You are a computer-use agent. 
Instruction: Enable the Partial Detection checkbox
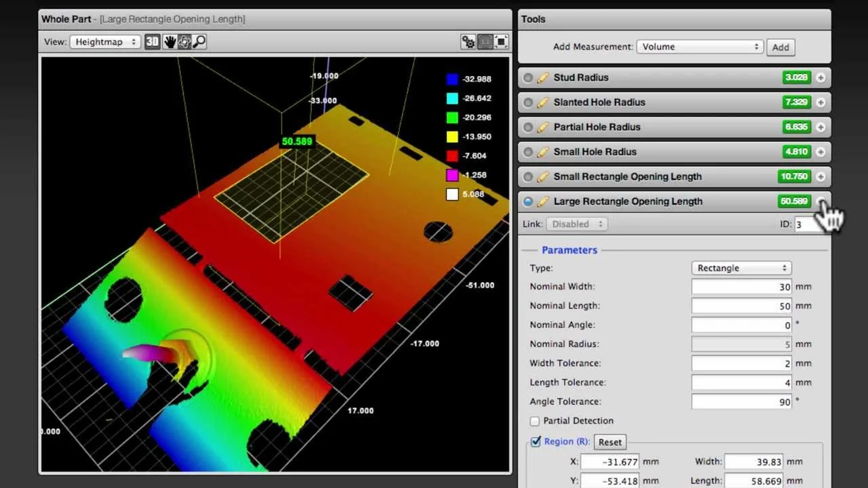click(534, 420)
